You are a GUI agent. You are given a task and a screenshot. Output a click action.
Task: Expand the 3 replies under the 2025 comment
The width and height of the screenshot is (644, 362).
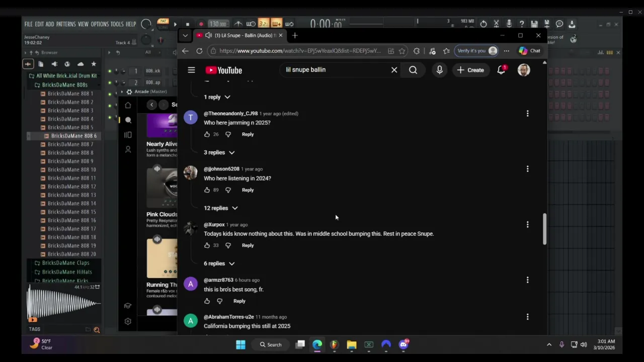click(219, 152)
